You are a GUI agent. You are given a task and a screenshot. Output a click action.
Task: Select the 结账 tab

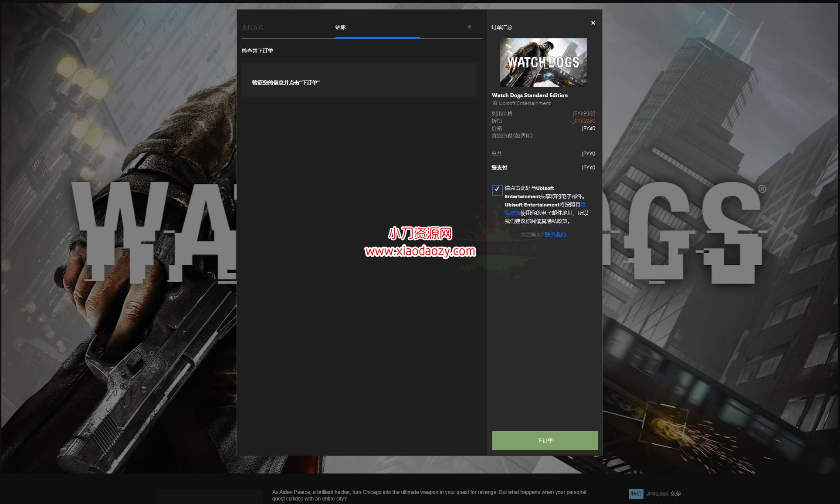pyautogui.click(x=340, y=27)
